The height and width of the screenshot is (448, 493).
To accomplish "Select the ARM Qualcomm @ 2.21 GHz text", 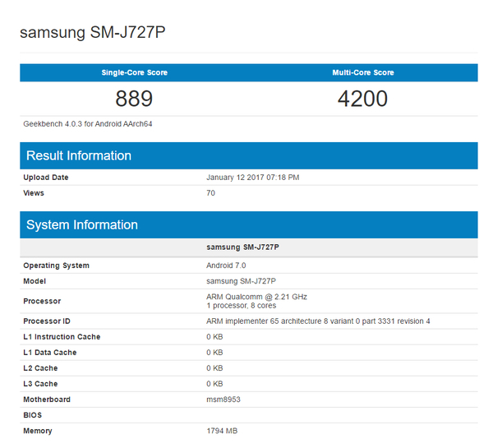I will [x=256, y=297].
